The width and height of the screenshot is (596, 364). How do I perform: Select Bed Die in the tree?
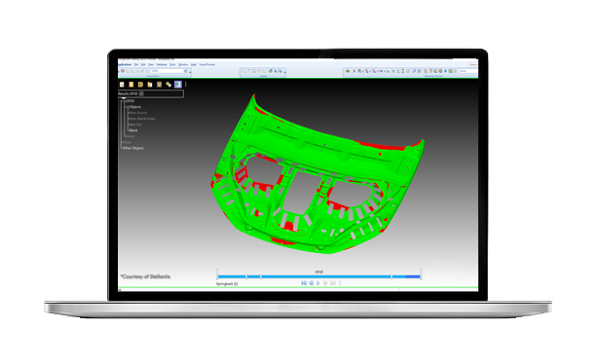(x=135, y=125)
